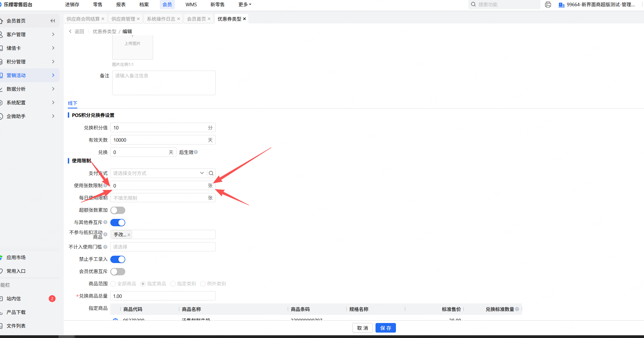Screen dimensions: 644x338
Task: Click help icon beside 不计入使用门槛
Action: [105, 247]
